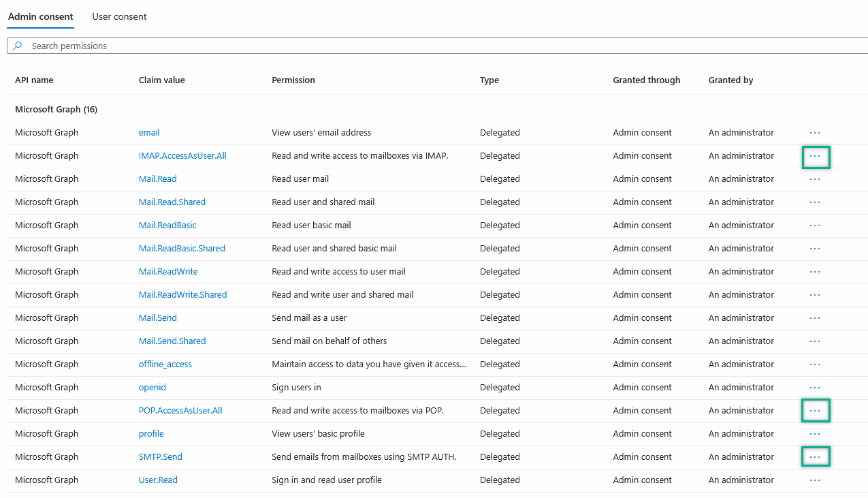Select 'Read user mail' permission text
The height and width of the screenshot is (498, 868).
(x=300, y=178)
